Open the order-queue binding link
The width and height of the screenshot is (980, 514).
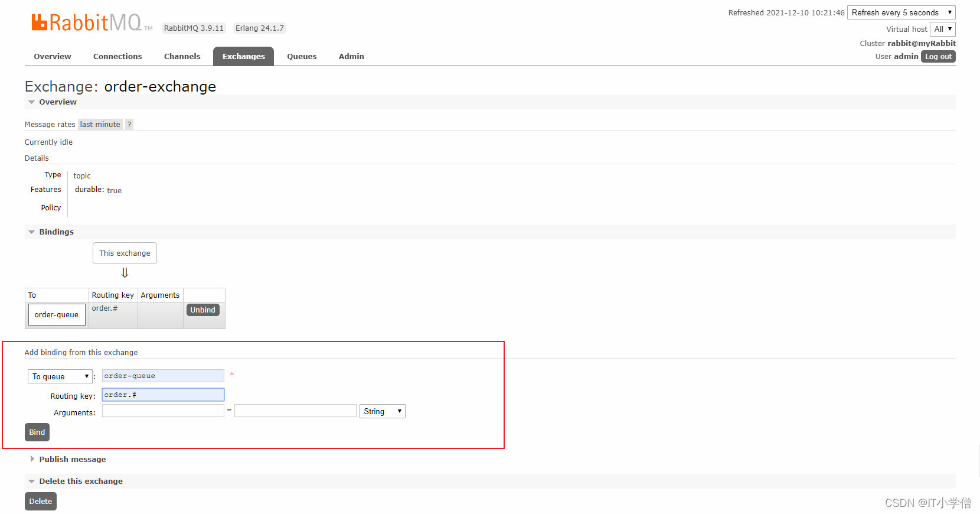pos(57,314)
